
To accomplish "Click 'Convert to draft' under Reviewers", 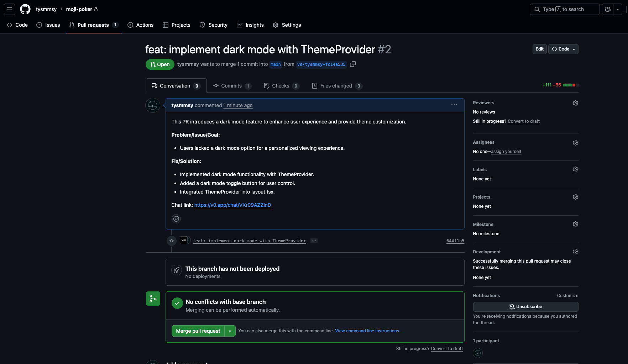I will point(524,121).
